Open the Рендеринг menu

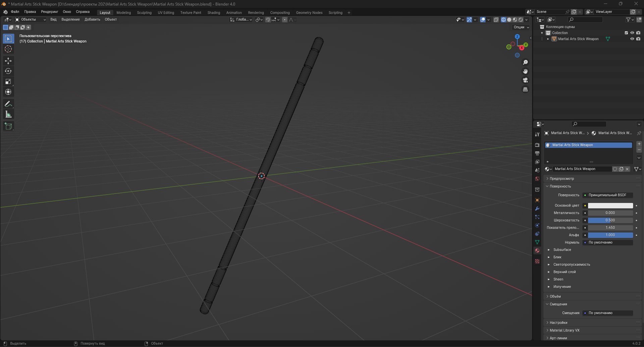click(x=49, y=12)
